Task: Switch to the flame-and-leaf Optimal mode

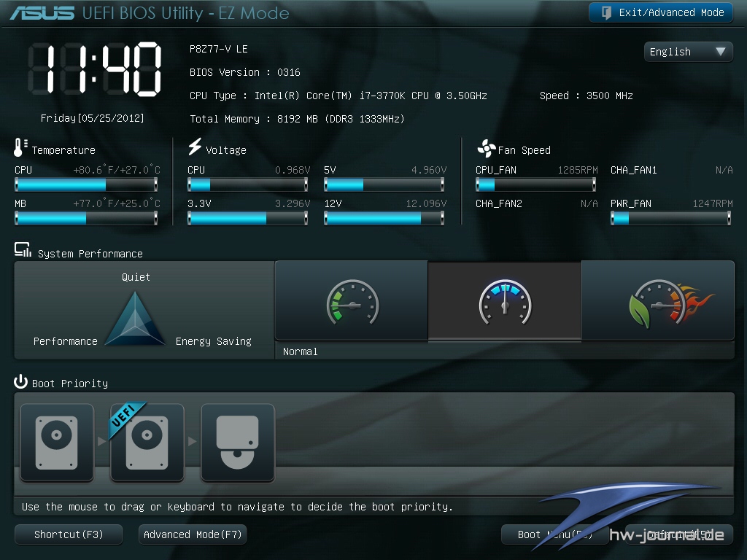Action: tap(658, 301)
